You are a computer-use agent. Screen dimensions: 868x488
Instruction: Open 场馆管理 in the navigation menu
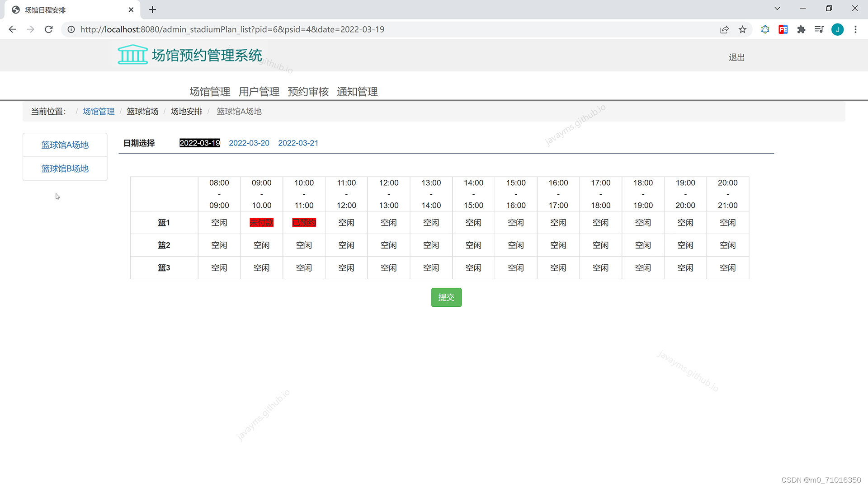point(210,92)
